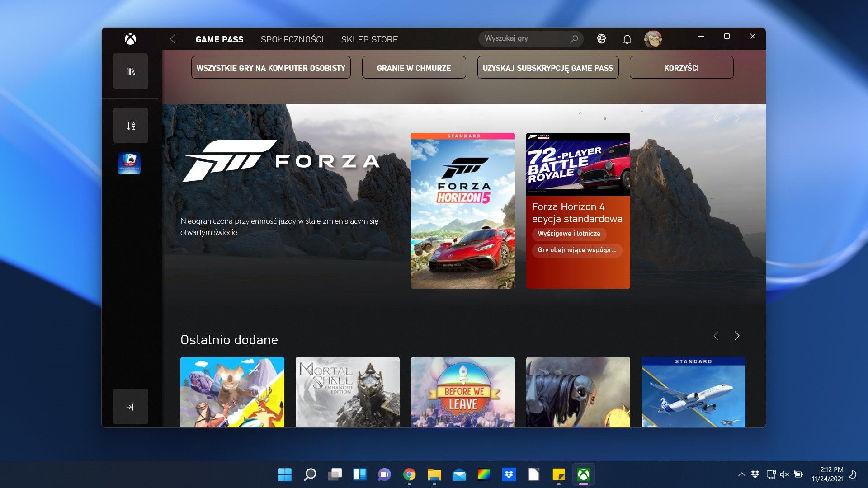Click WSZYSTKIE GRY NA KOMPUTER OSOBISTY button
Viewport: 868px width, 488px height.
[x=271, y=68]
